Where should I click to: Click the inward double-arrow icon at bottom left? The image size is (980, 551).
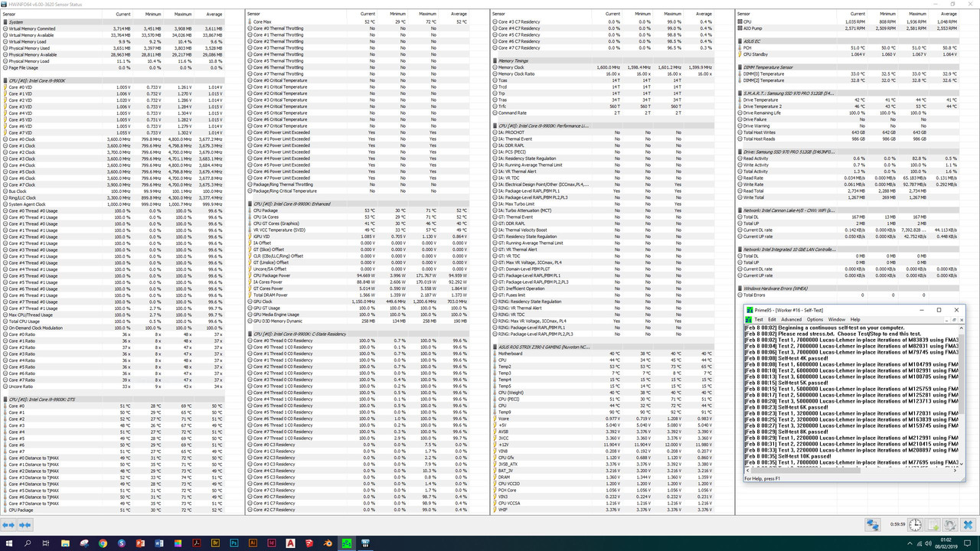24,525
